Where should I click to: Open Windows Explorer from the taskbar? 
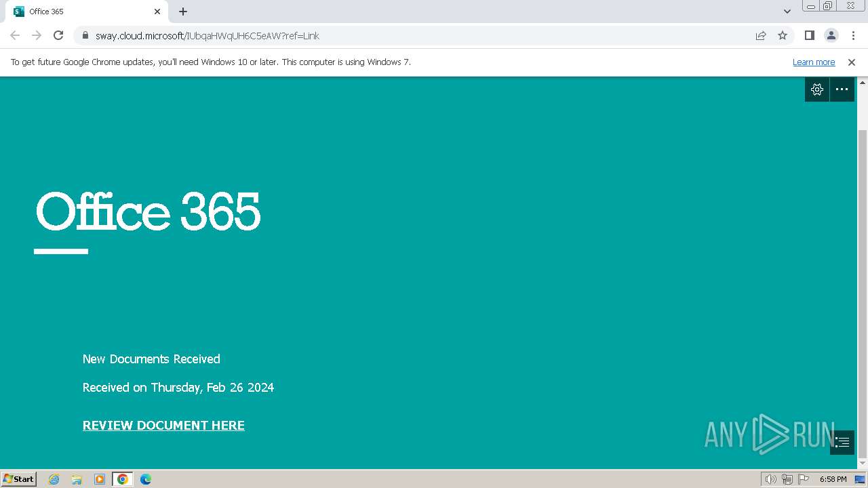(77, 479)
